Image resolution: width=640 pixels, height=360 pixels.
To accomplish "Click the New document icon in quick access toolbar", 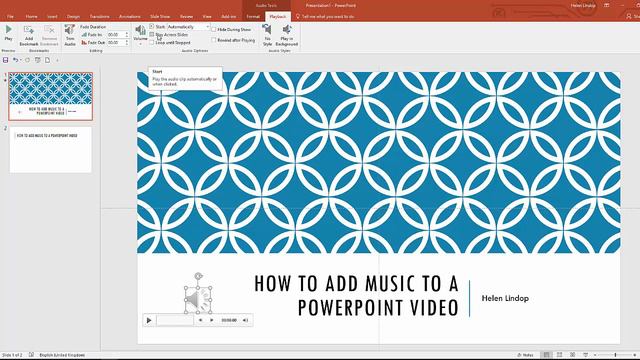I will pos(48,60).
